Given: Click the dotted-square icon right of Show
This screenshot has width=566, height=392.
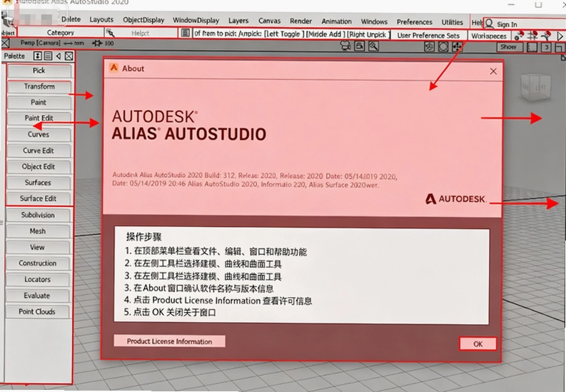Looking at the screenshot, I should pos(532,47).
